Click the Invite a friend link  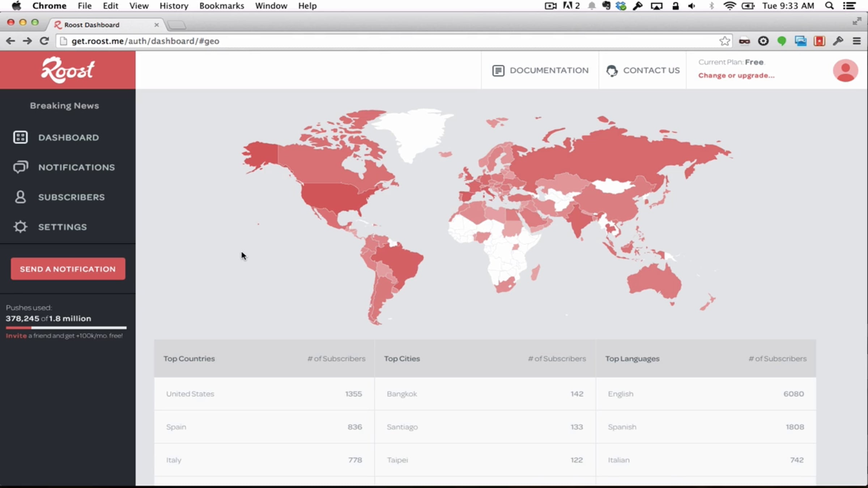16,335
